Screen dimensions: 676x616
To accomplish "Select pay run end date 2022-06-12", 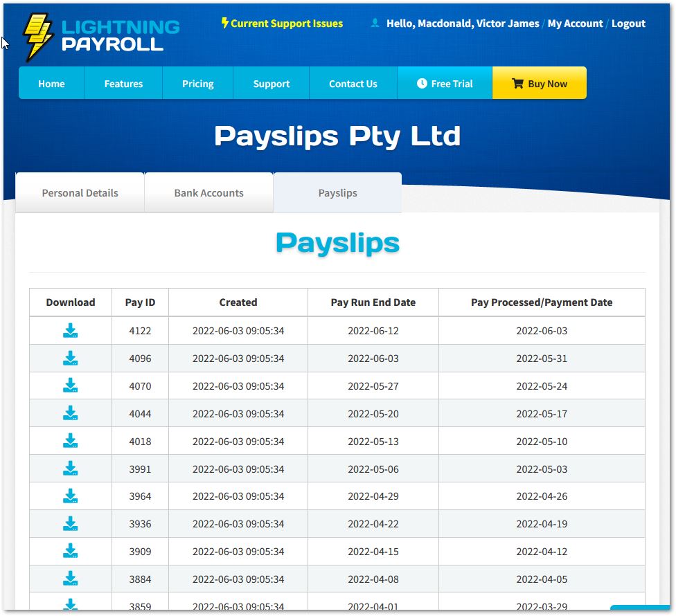I will click(x=373, y=331).
